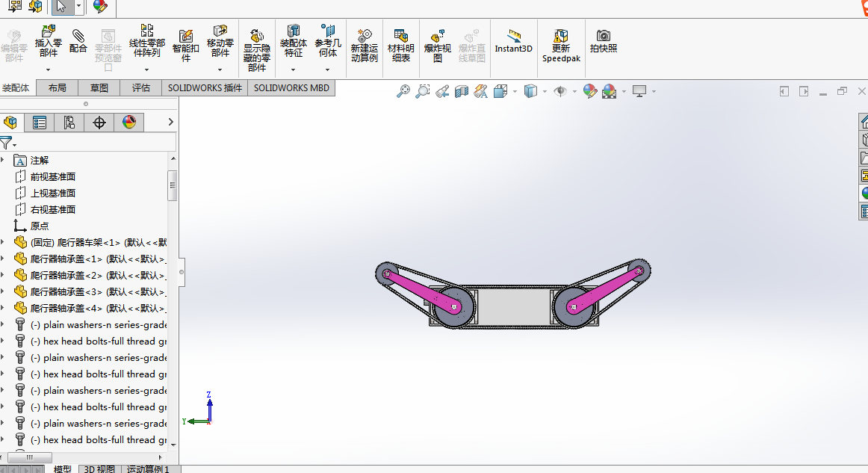Select 上视基准面 plane
The width and height of the screenshot is (868, 473).
tap(52, 194)
